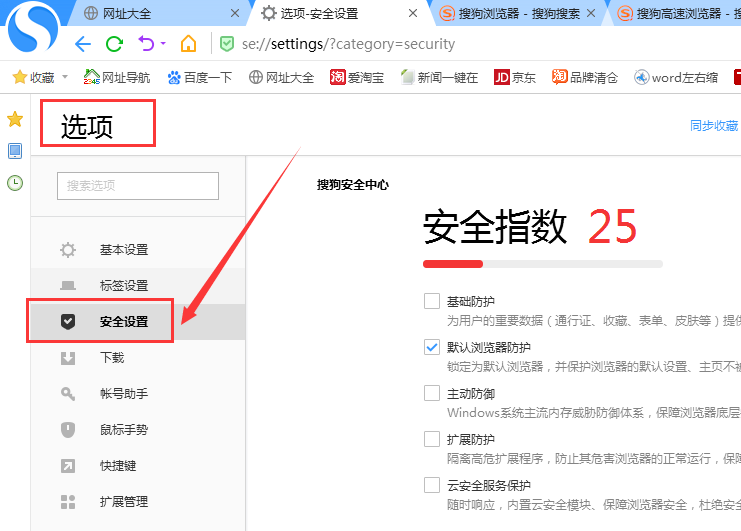
Task: Reload the page with the green refresh icon
Action: pos(114,44)
